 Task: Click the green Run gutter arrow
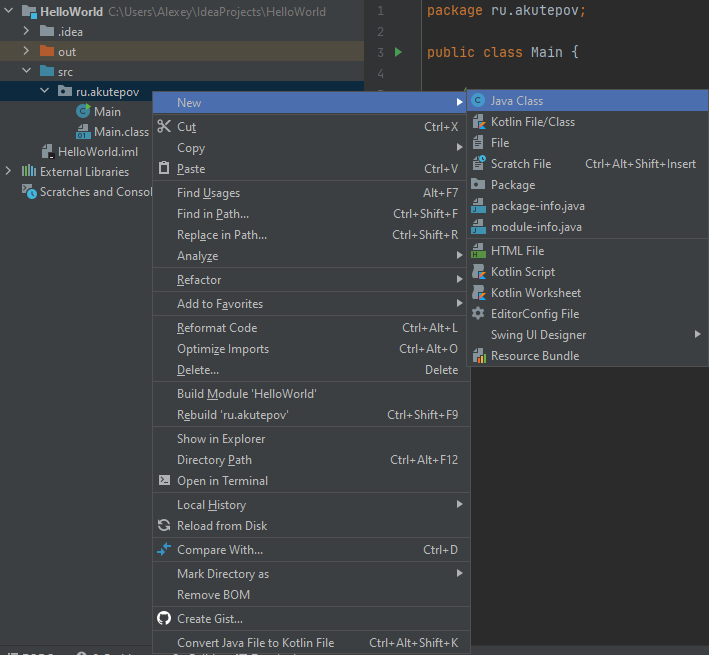point(398,52)
